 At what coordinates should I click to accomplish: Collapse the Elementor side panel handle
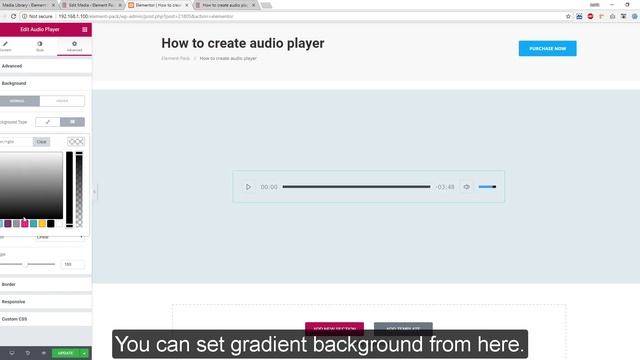coord(94,191)
